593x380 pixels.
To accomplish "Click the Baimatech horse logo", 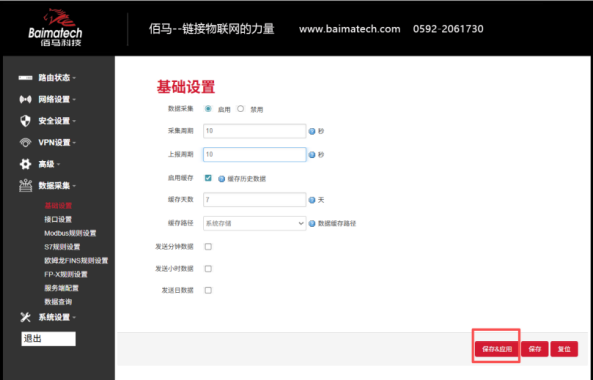I will (x=55, y=27).
